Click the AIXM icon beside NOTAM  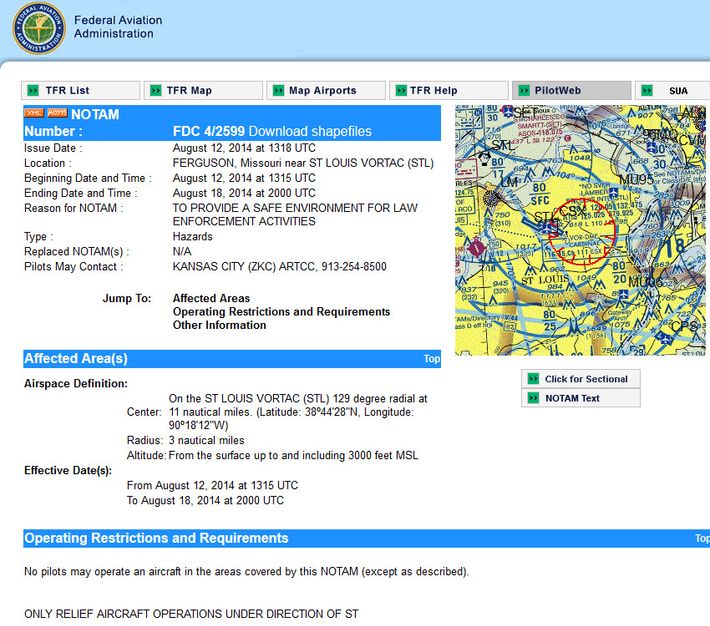(57, 113)
